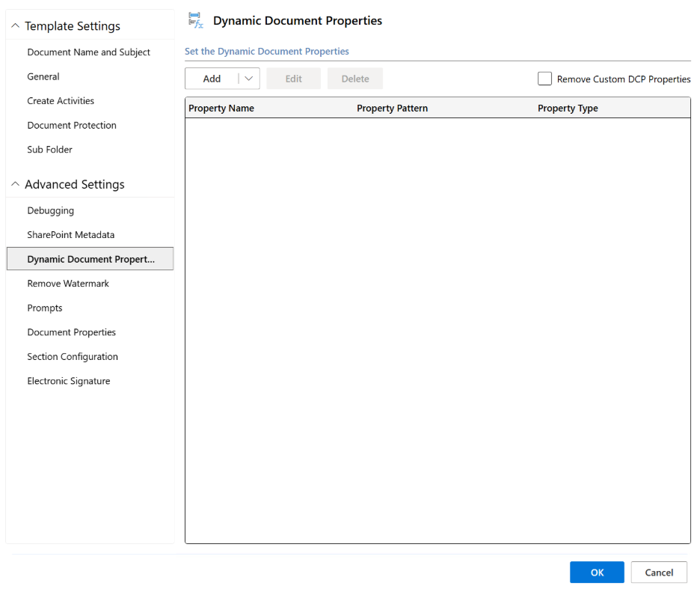Go to the Prompts page

click(x=45, y=308)
